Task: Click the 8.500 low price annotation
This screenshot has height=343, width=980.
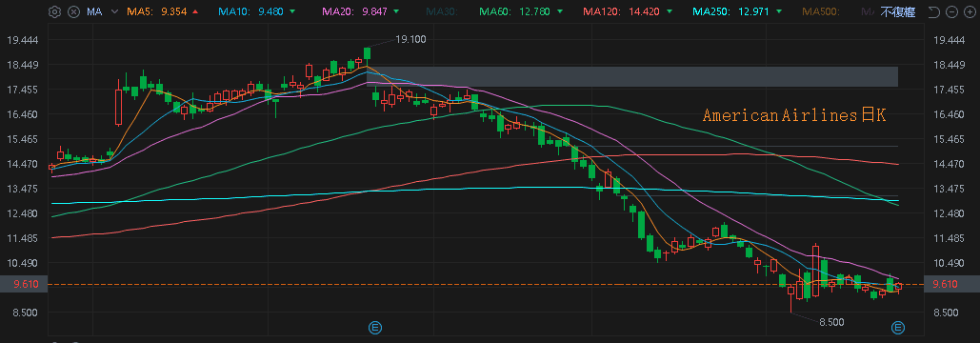Action: pyautogui.click(x=831, y=322)
